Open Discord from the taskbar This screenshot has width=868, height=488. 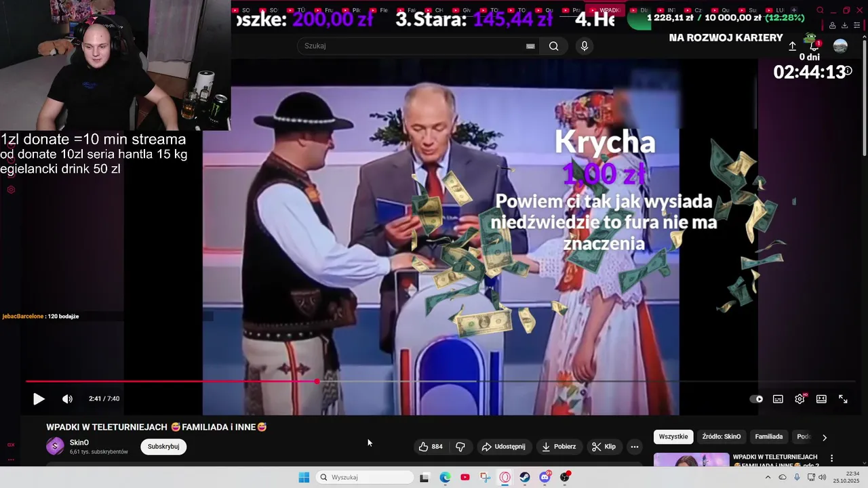tap(545, 477)
